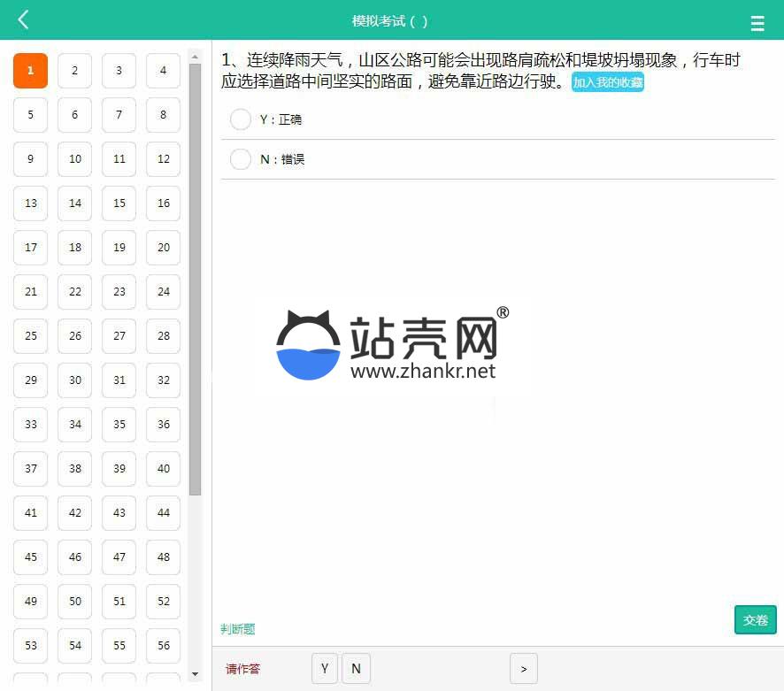Screen dimensions: 784x691
Task: Open question 27 from the list
Action: (x=119, y=336)
